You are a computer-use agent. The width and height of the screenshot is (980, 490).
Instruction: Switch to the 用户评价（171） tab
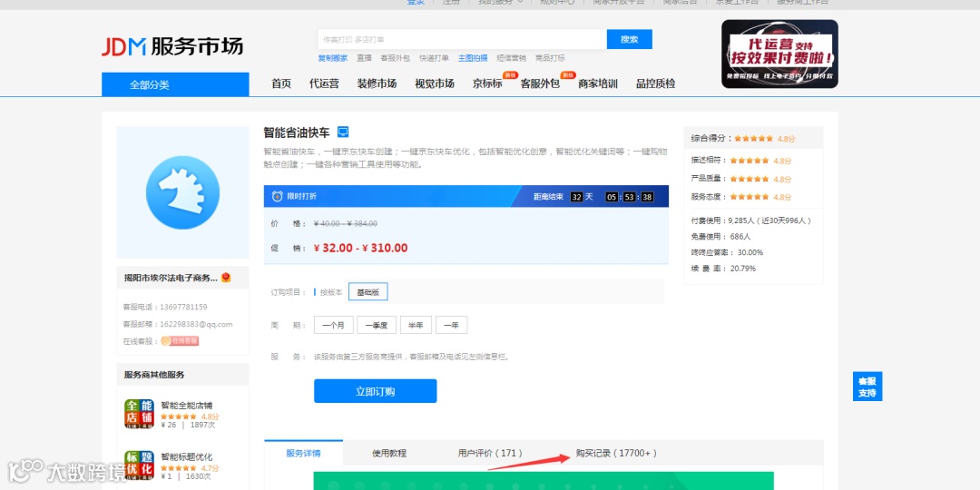click(x=490, y=453)
